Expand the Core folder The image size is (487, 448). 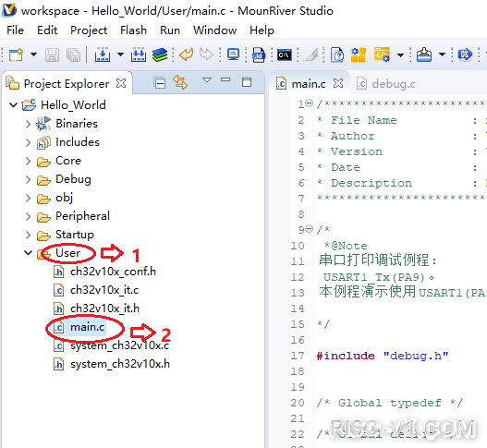29,161
